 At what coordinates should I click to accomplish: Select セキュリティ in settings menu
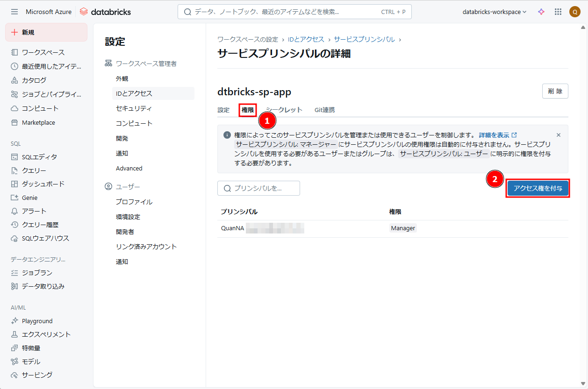point(134,108)
